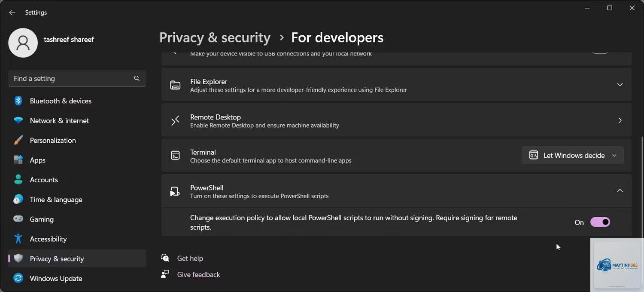This screenshot has height=292, width=644.
Task: Click the For developers page title
Action: (x=337, y=38)
